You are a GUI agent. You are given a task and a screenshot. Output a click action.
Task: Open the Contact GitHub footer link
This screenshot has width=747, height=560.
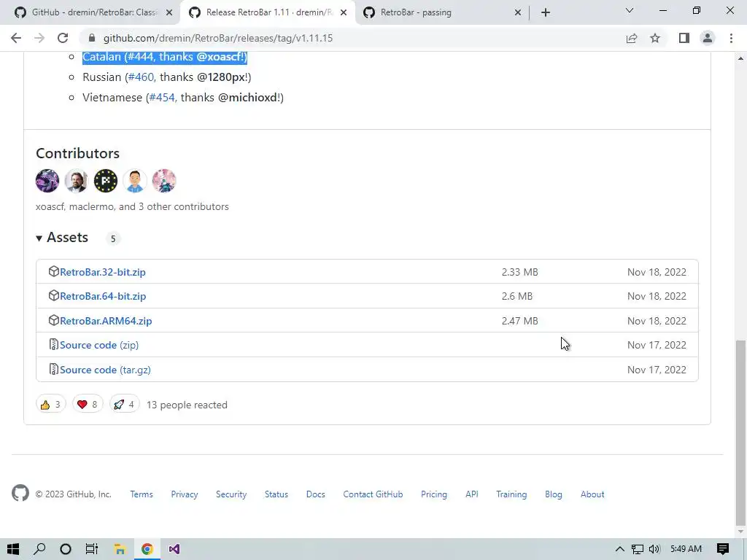tap(373, 494)
